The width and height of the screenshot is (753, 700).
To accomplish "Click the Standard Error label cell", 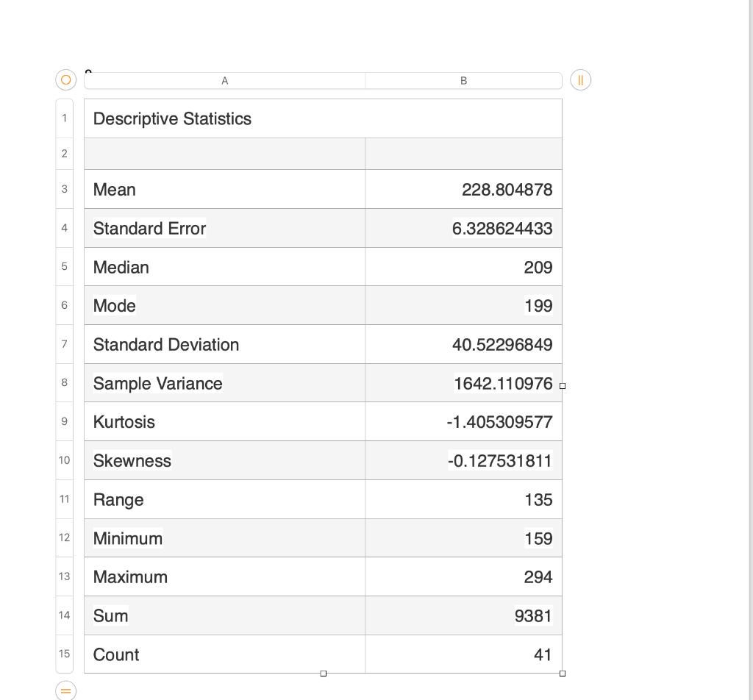I will (225, 228).
